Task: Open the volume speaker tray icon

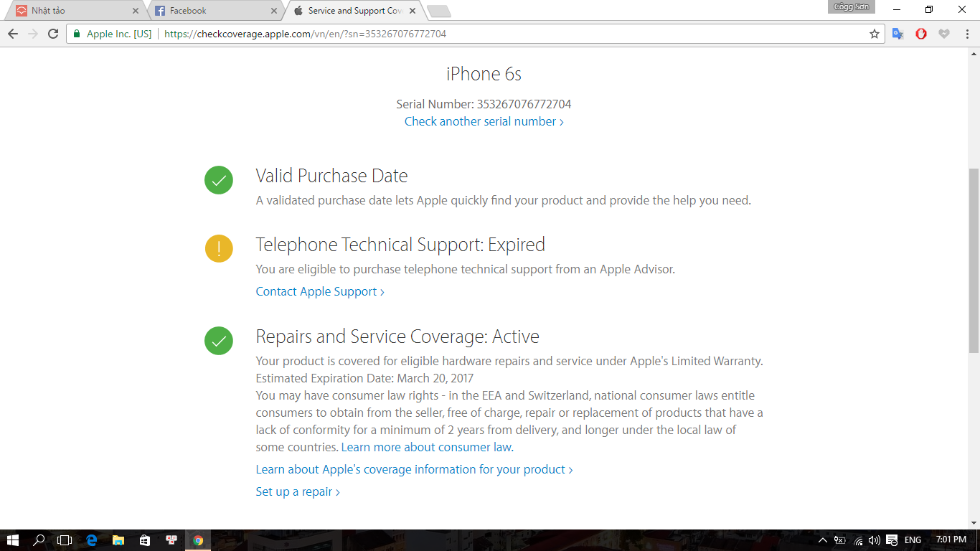Action: [x=874, y=540]
